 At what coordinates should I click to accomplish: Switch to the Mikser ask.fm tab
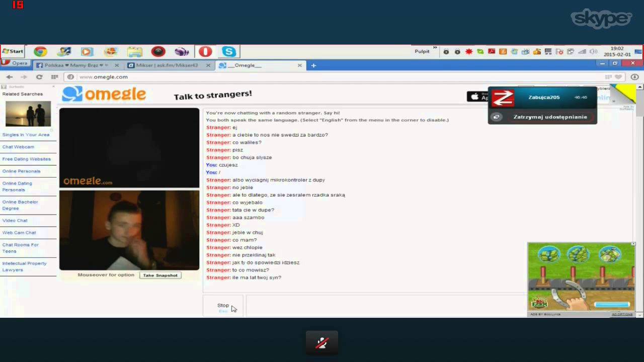[x=166, y=65]
